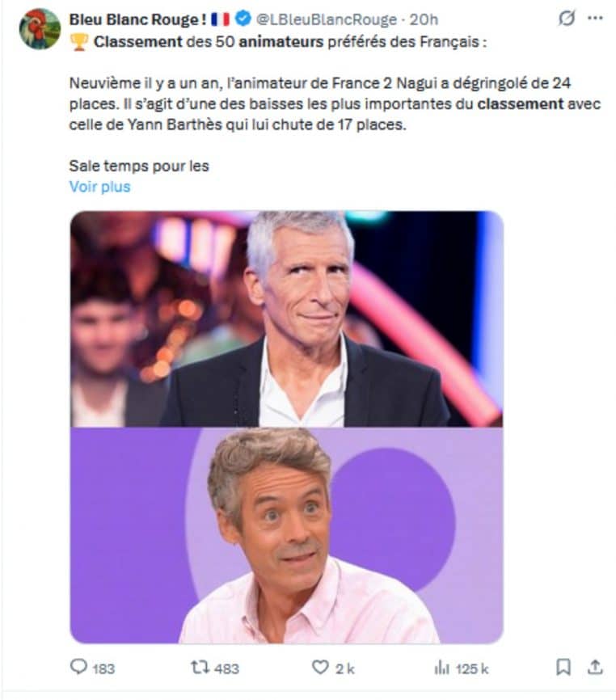Click the 20h timestamp
Screen dimensions: 616x700
[x=424, y=19]
